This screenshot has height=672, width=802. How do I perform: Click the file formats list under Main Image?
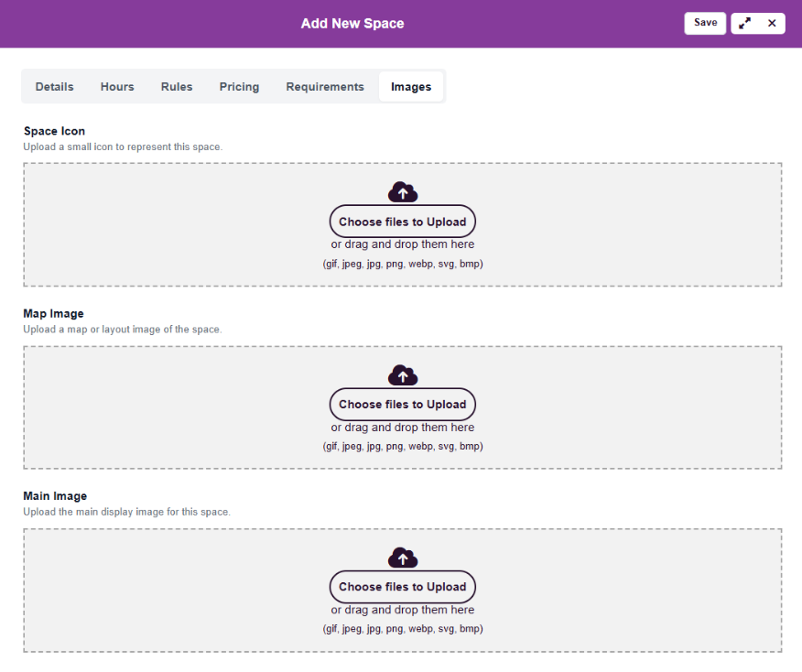coord(403,629)
